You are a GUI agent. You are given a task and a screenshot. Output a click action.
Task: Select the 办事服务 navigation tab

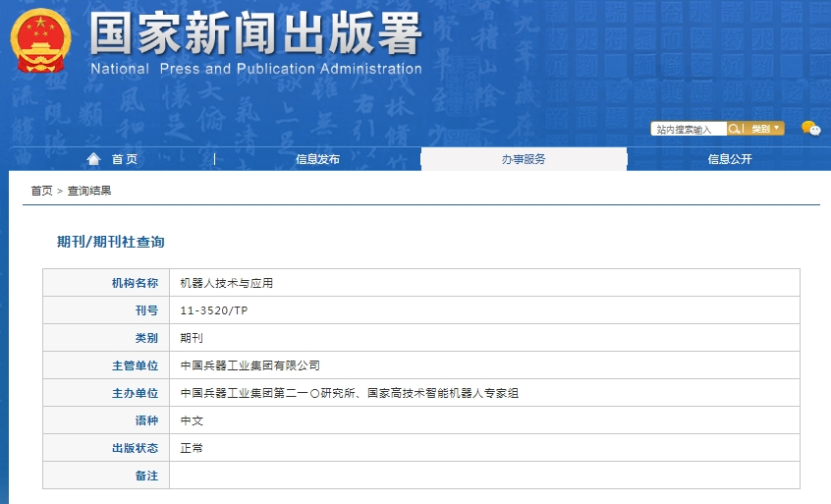pyautogui.click(x=524, y=159)
